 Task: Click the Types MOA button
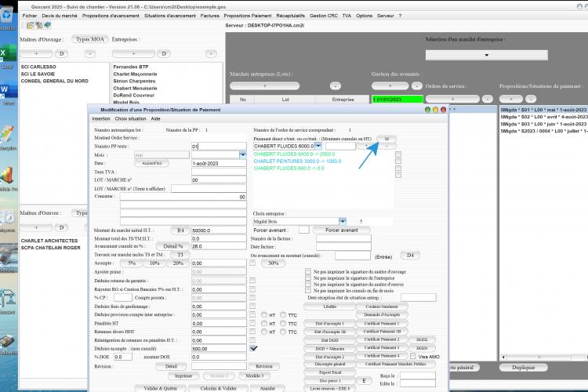tap(90, 39)
